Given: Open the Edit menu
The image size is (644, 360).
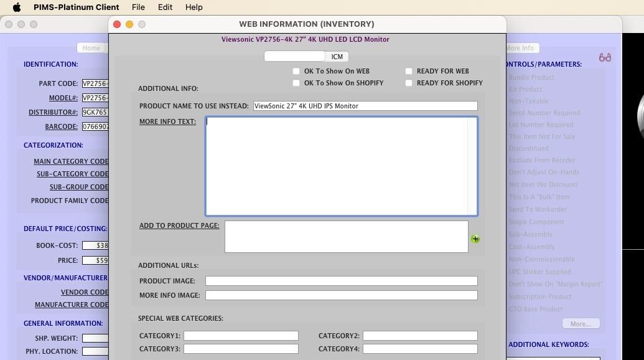Looking at the screenshot, I should tap(165, 7).
